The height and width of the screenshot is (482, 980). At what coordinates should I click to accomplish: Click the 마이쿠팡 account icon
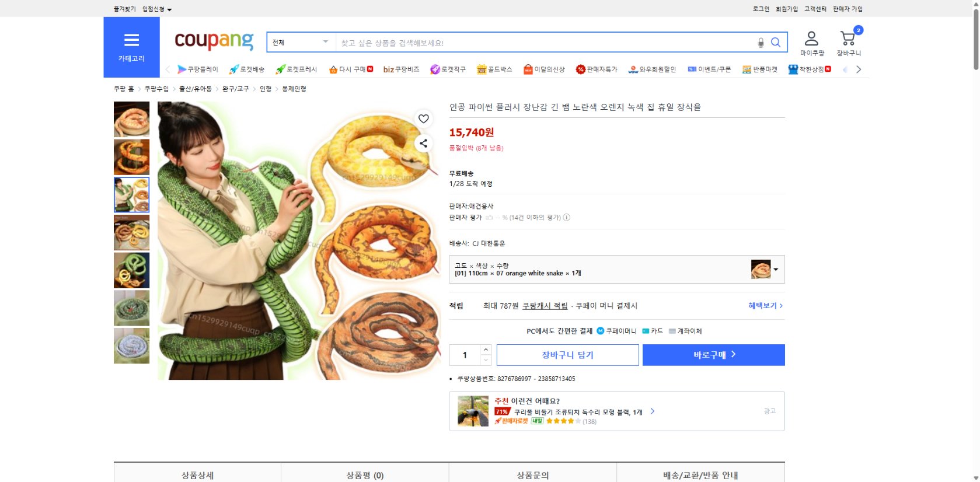click(810, 39)
